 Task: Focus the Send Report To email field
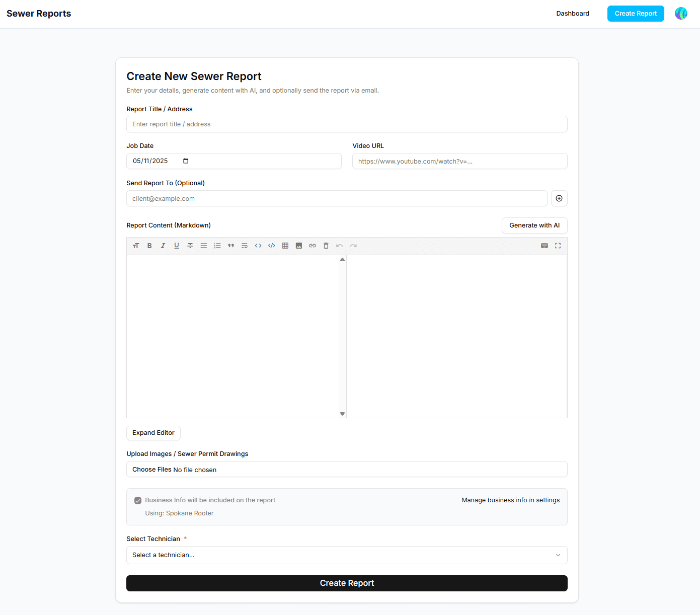(x=337, y=198)
